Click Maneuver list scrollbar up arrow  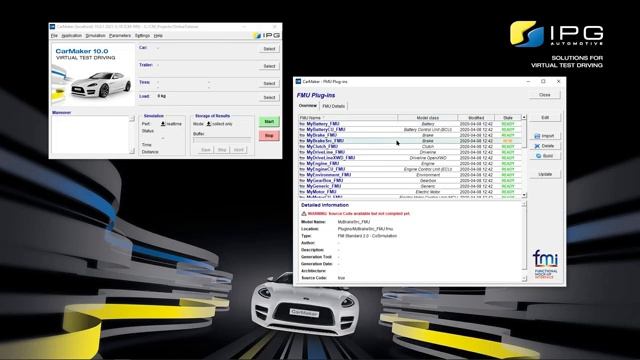point(131,119)
